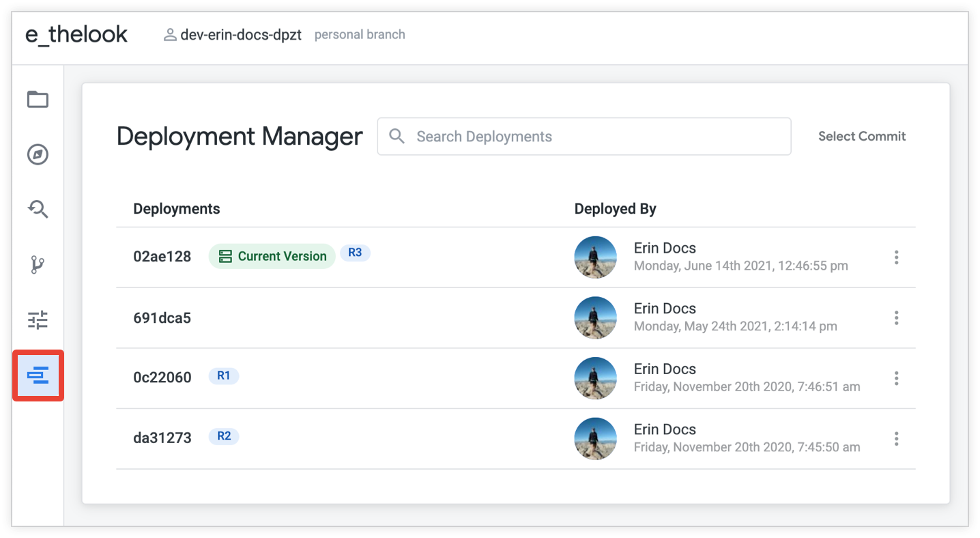Open three-dot menu for deployment da31273
980x538 pixels.
coord(896,438)
